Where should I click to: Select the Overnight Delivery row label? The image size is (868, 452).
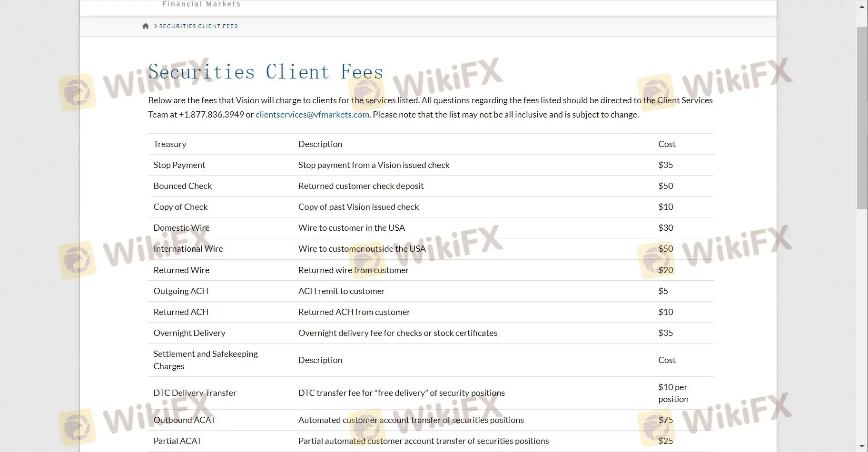(x=189, y=333)
